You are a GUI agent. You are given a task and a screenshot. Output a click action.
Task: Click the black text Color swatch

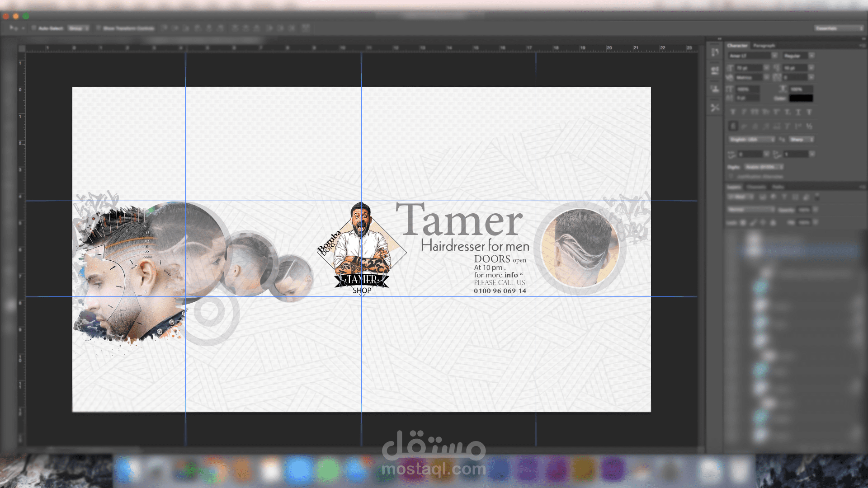(801, 98)
